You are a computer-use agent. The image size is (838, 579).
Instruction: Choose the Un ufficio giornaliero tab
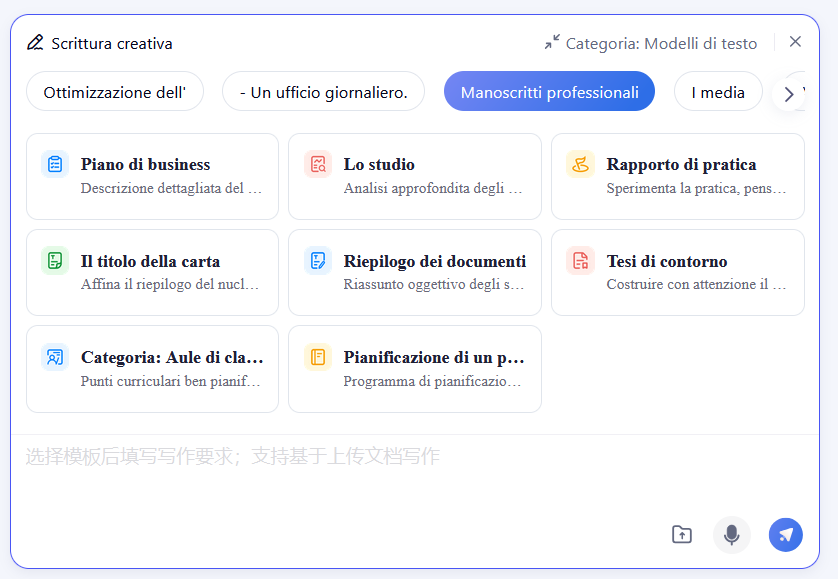click(323, 92)
